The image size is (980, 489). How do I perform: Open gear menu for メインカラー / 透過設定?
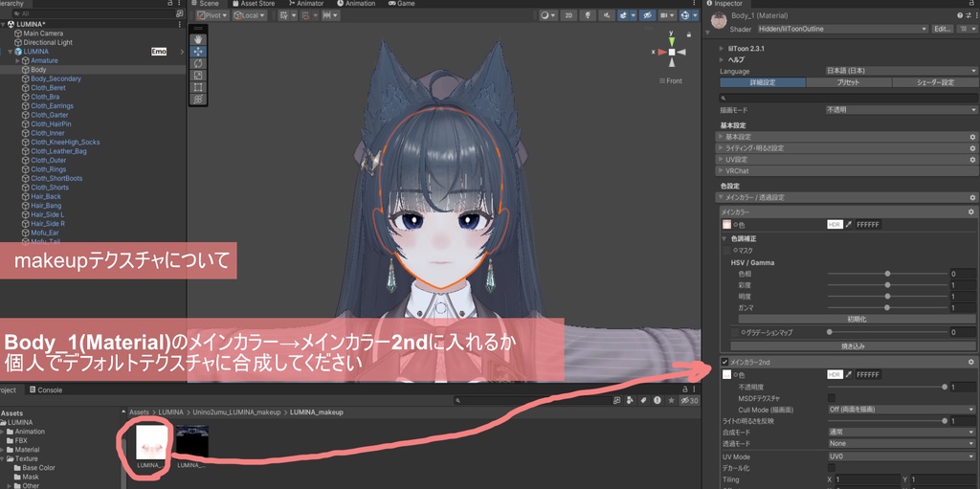coord(972,197)
